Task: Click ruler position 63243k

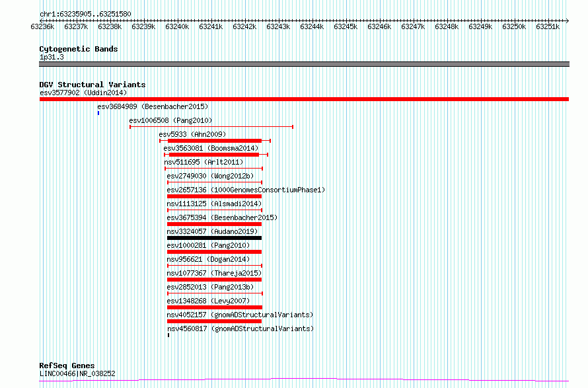Action: click(278, 26)
